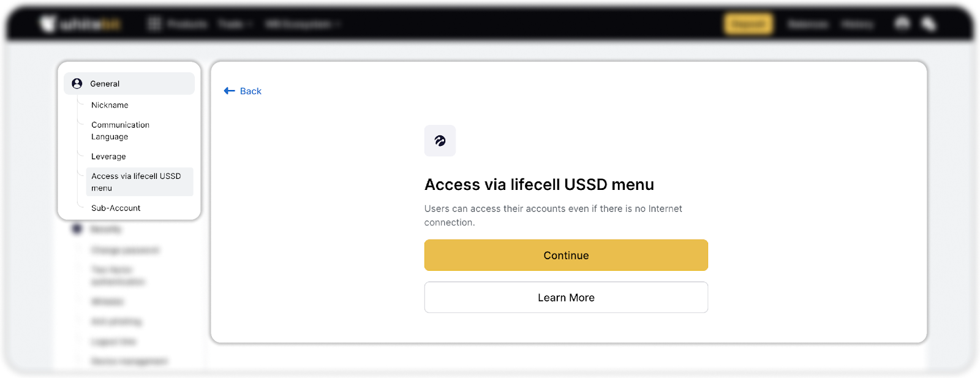Click the General profile icon in sidebar
The image size is (980, 378).
[77, 84]
